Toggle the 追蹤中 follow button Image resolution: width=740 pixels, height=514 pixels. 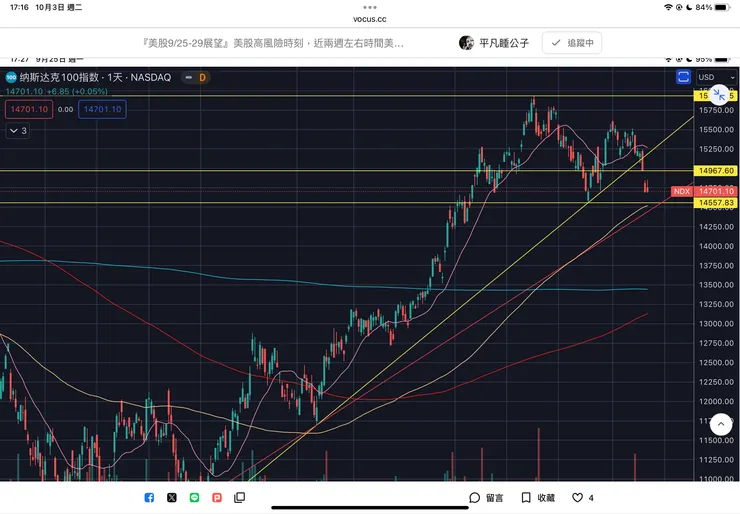(572, 43)
